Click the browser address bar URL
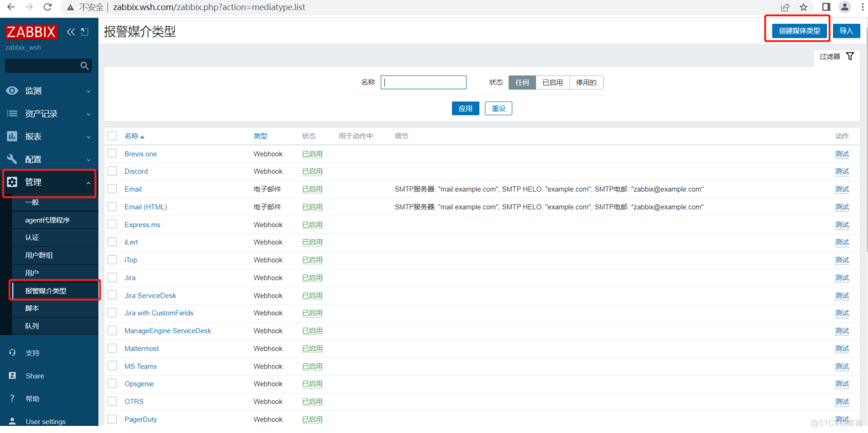868x433 pixels. [209, 8]
